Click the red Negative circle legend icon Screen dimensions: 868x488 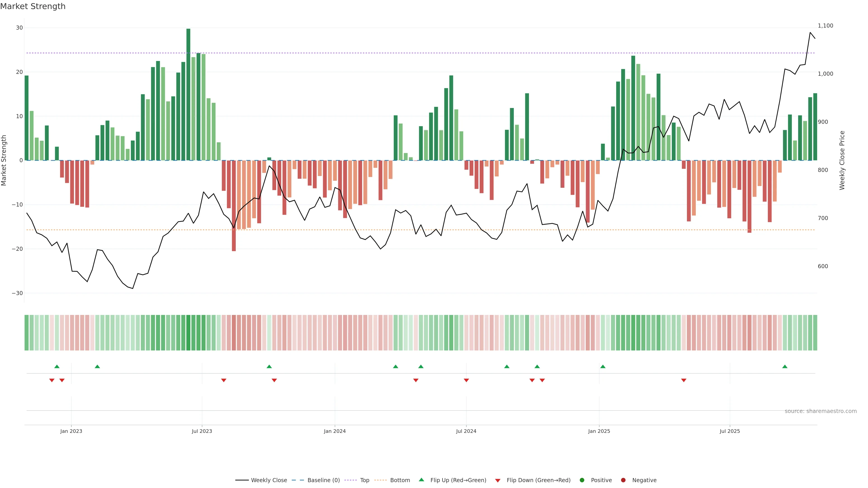[x=623, y=480]
